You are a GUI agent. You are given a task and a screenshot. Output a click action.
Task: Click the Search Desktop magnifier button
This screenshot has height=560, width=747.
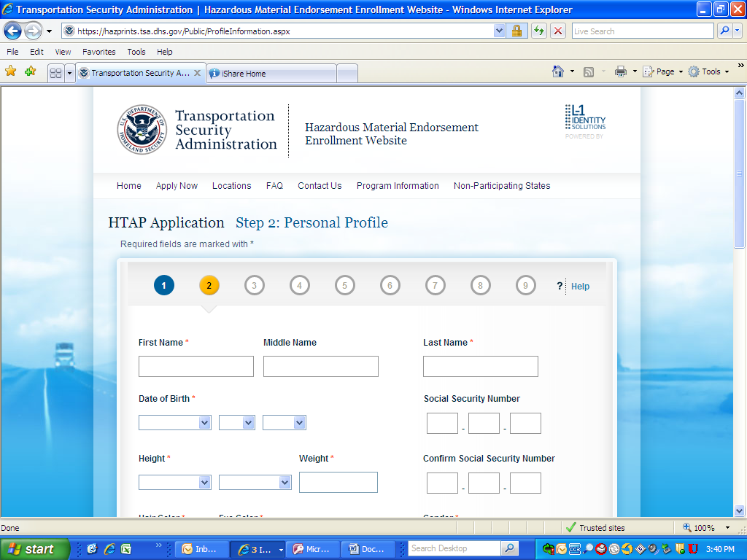(x=509, y=548)
